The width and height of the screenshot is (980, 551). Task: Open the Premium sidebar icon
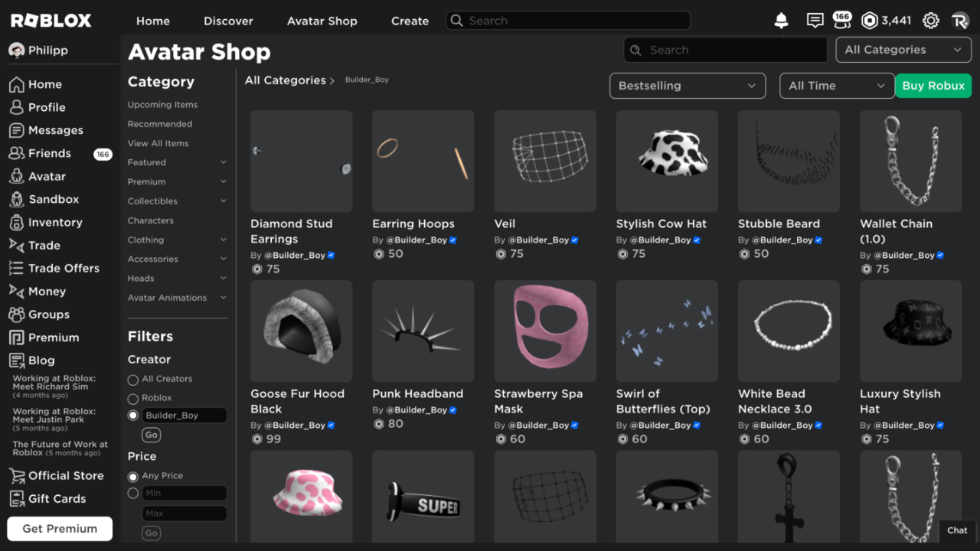tap(16, 337)
